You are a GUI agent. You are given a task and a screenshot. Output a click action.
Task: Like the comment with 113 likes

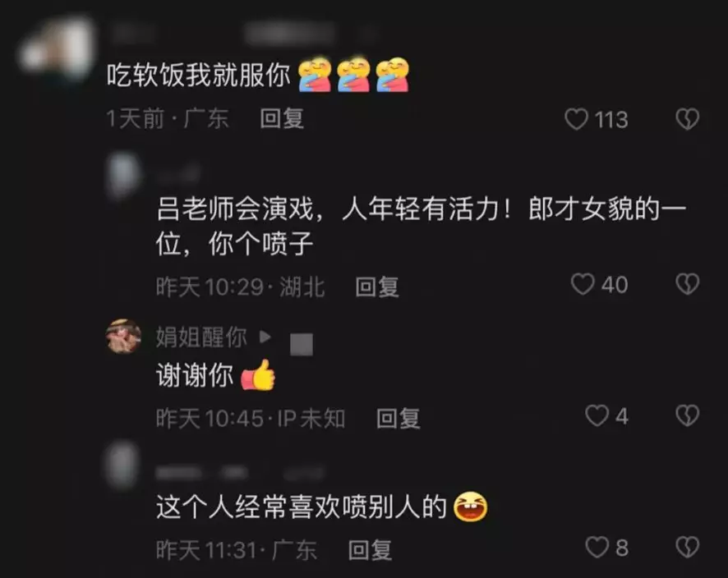coord(576,119)
